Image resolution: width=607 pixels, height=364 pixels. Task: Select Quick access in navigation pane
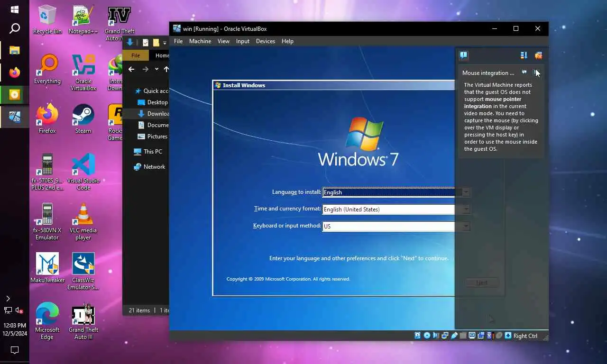[x=152, y=91]
